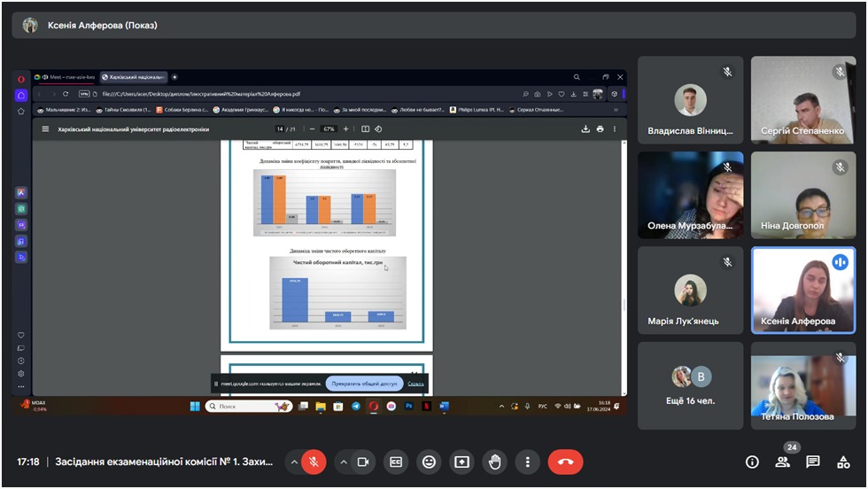Image resolution: width=868 pixels, height=489 pixels.
Task: Turn on closed captions
Action: pos(397,462)
